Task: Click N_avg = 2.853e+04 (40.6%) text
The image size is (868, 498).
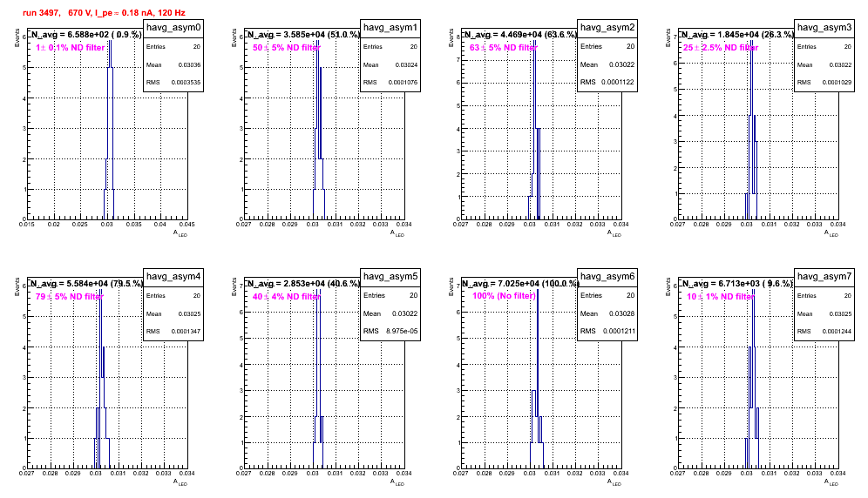Action: point(303,283)
